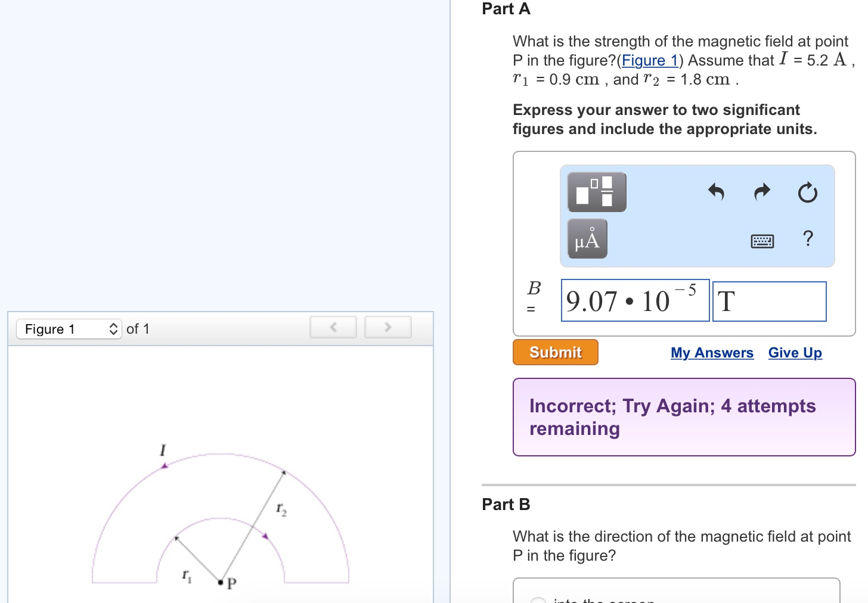
Task: Open the Figure 1 selector dropdown
Action: (x=69, y=329)
